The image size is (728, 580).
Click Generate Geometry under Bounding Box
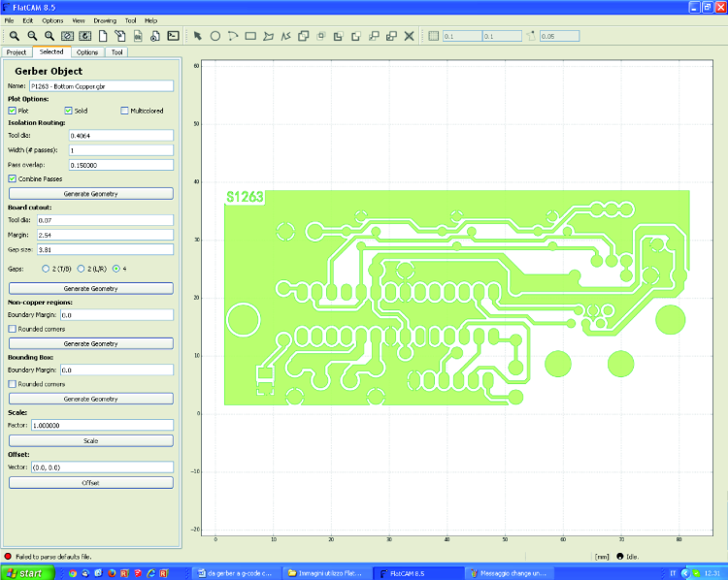coord(91,399)
